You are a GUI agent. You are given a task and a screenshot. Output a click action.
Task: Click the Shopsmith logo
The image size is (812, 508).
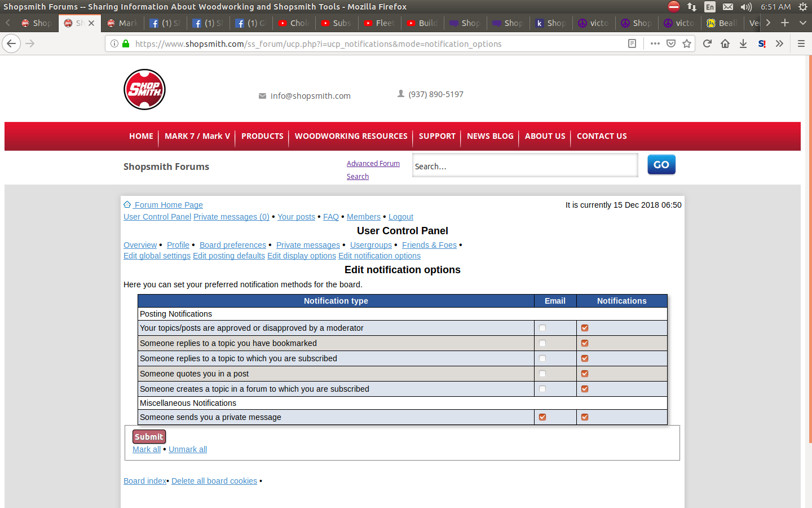(144, 89)
